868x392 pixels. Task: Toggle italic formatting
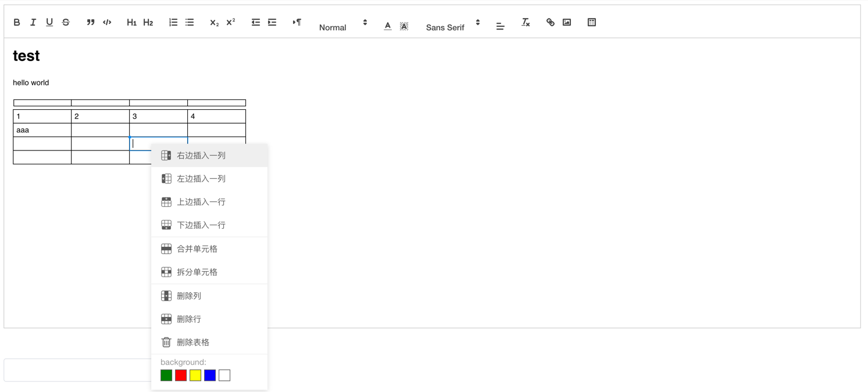(x=33, y=22)
